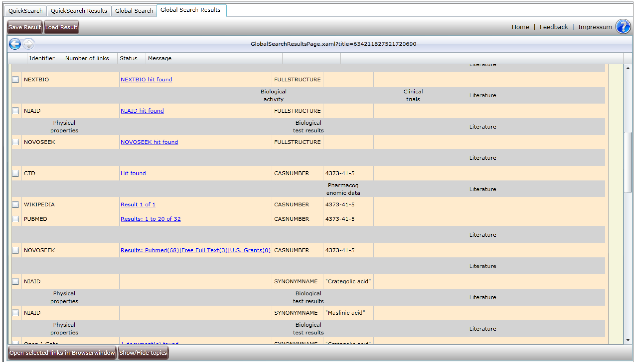Click the grayed forward navigation arrow
Image resolution: width=635 pixels, height=364 pixels.
coord(29,44)
